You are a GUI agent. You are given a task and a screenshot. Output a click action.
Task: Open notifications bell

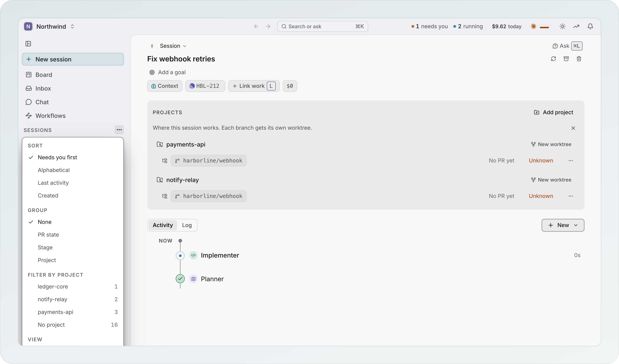click(590, 26)
